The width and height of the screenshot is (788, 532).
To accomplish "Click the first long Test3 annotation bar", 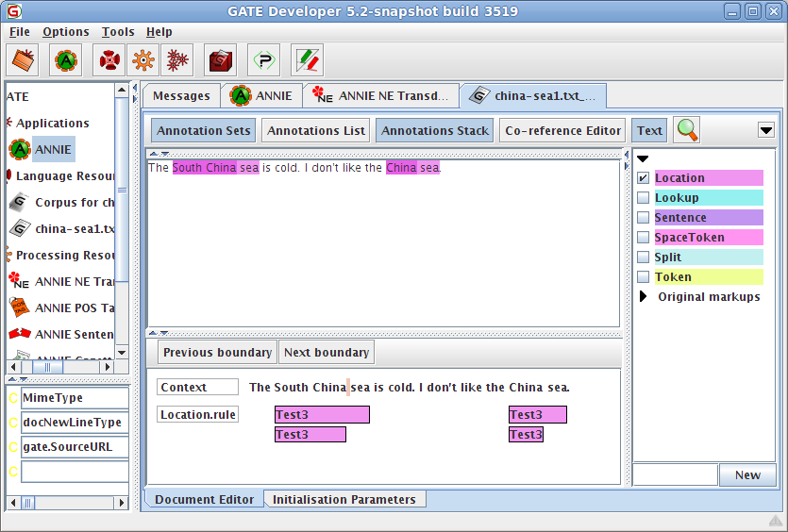I will tap(322, 414).
